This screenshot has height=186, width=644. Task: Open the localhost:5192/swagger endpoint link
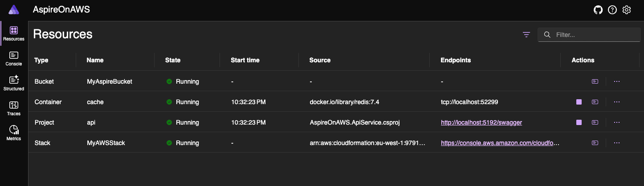coord(481,122)
